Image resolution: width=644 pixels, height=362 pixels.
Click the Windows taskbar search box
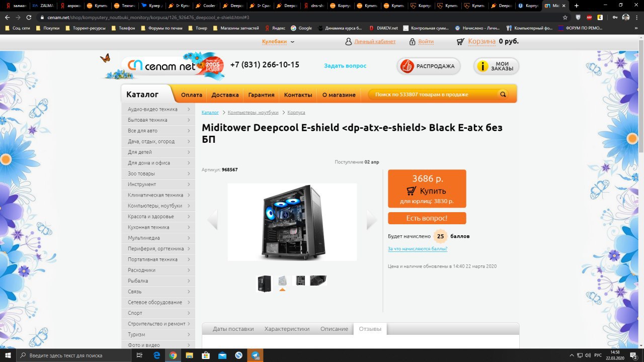click(x=73, y=355)
